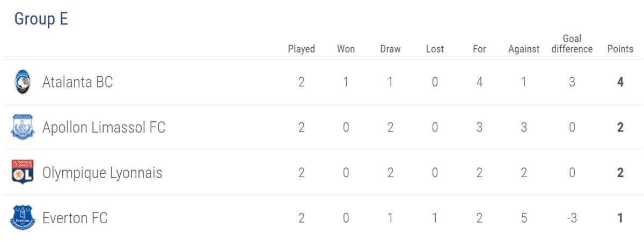The image size is (644, 242).
Task: Sort table by Played column header
Action: pos(301,49)
